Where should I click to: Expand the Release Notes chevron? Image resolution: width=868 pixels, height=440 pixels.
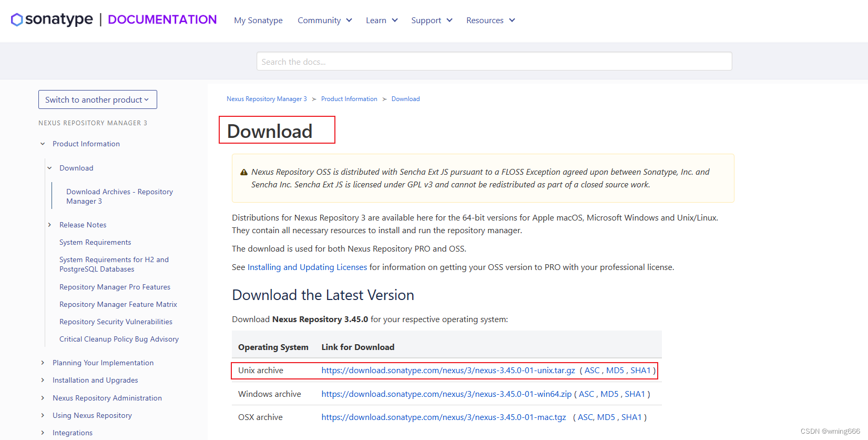point(49,225)
